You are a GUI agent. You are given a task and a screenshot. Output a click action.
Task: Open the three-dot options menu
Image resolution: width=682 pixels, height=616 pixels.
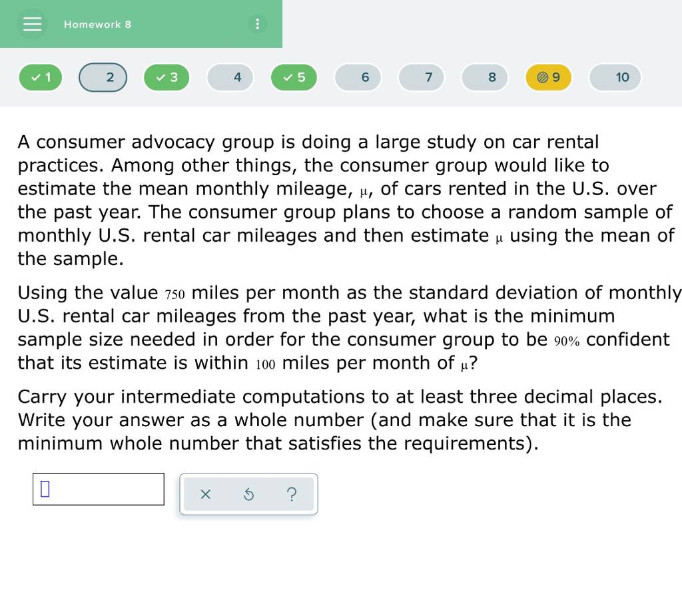tap(258, 24)
